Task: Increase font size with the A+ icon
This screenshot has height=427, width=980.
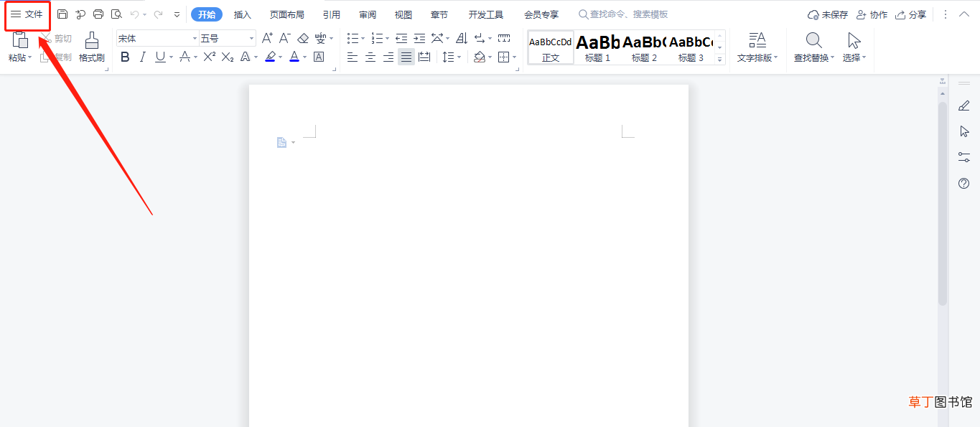Action: click(267, 38)
